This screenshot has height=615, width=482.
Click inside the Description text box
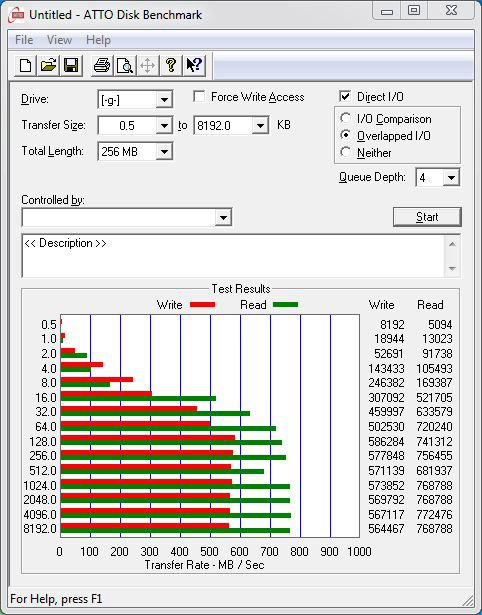(234, 256)
